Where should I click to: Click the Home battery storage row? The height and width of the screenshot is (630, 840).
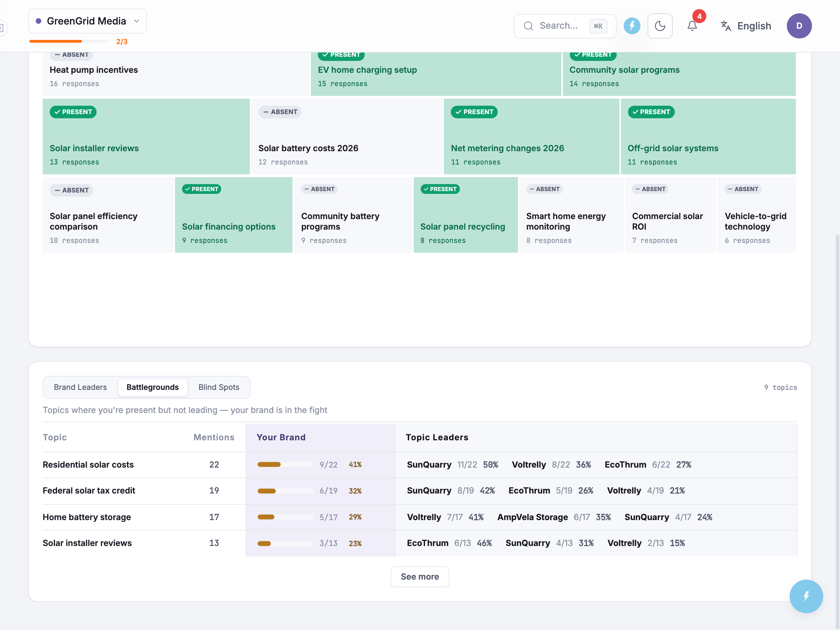pyautogui.click(x=420, y=517)
